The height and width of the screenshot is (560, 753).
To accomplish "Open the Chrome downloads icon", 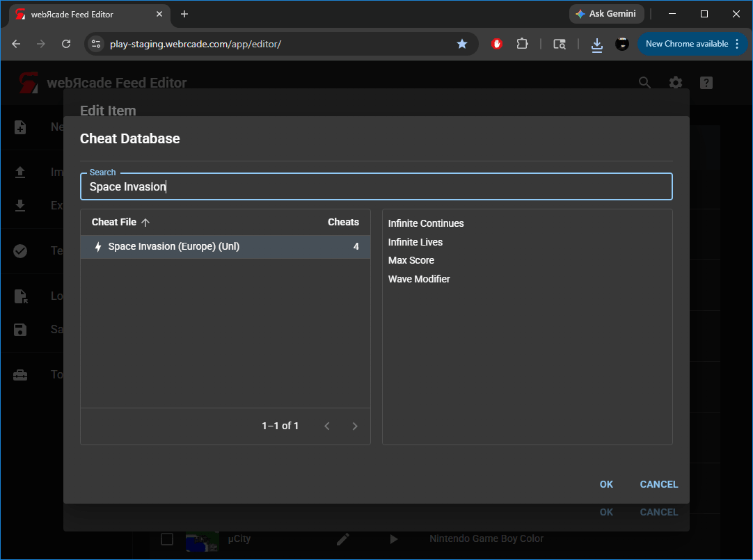I will click(x=596, y=44).
